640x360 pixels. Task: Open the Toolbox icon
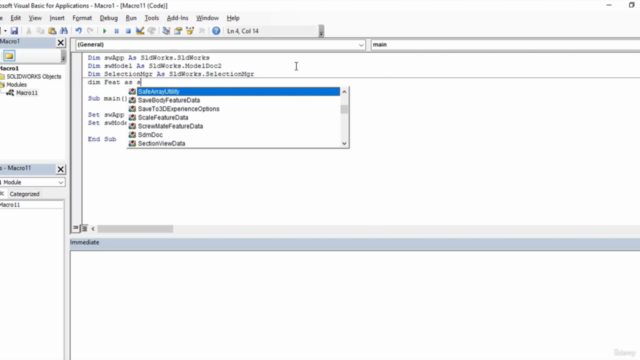pyautogui.click(x=202, y=31)
